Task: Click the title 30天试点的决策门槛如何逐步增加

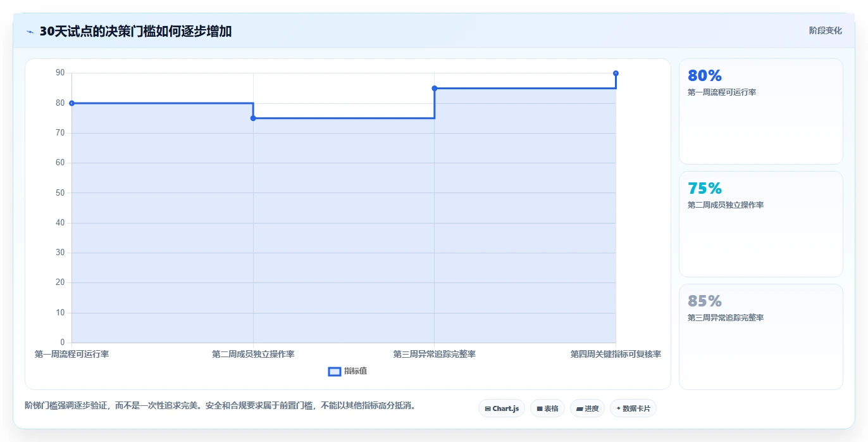Action: [x=135, y=31]
